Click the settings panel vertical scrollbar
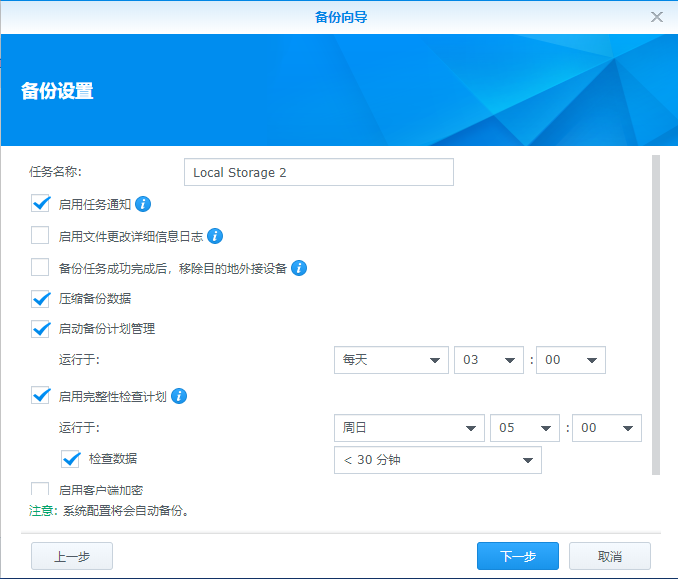Screen dimensions: 678x579 point(656,315)
